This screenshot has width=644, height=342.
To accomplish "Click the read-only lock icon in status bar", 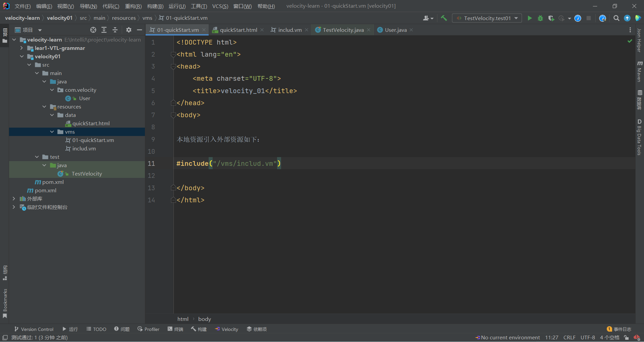I will (626, 338).
